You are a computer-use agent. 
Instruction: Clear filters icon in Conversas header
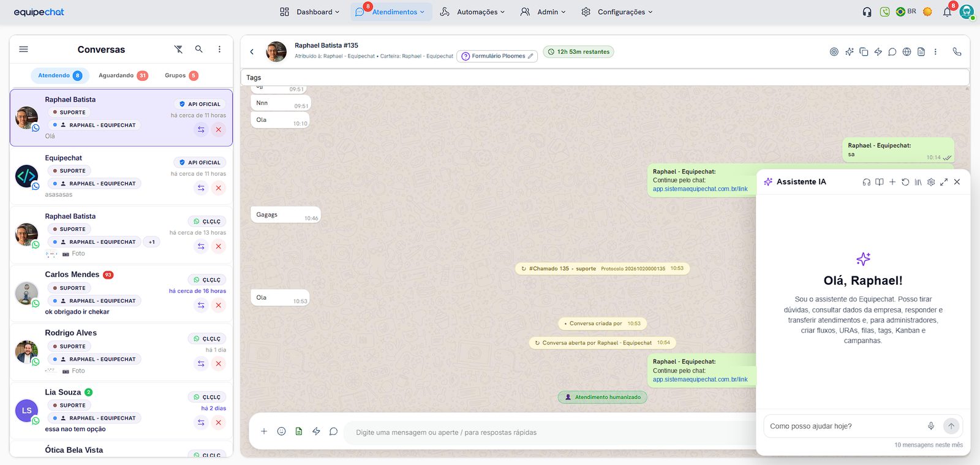point(178,49)
